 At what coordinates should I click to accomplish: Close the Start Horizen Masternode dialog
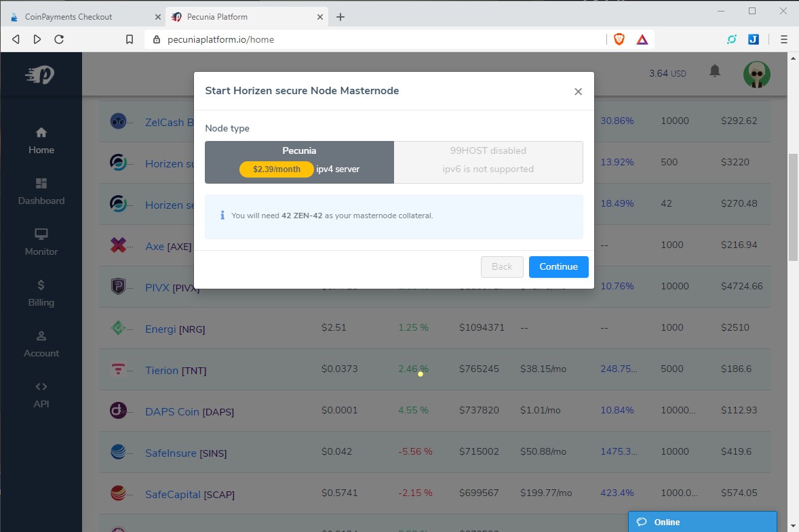click(x=578, y=91)
